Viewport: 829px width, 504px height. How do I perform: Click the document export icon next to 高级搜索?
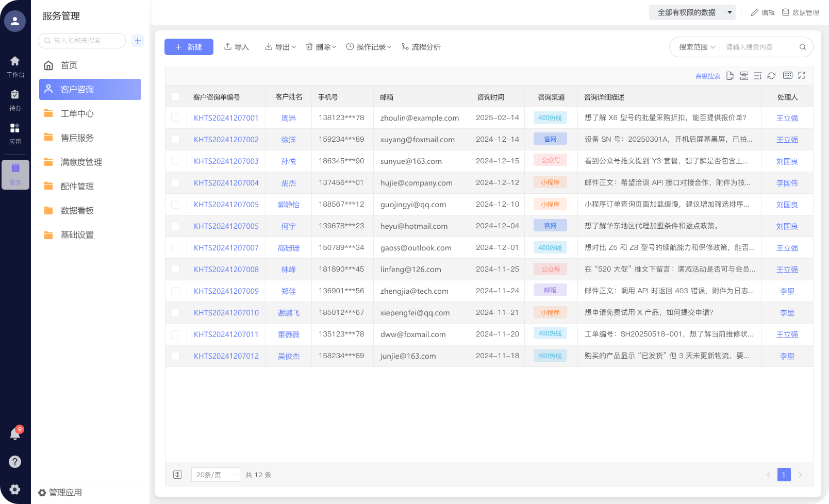(730, 76)
